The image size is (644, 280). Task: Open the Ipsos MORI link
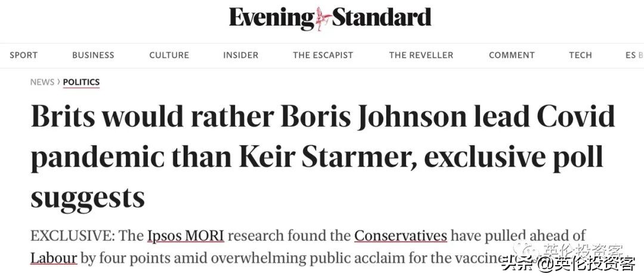(x=185, y=235)
